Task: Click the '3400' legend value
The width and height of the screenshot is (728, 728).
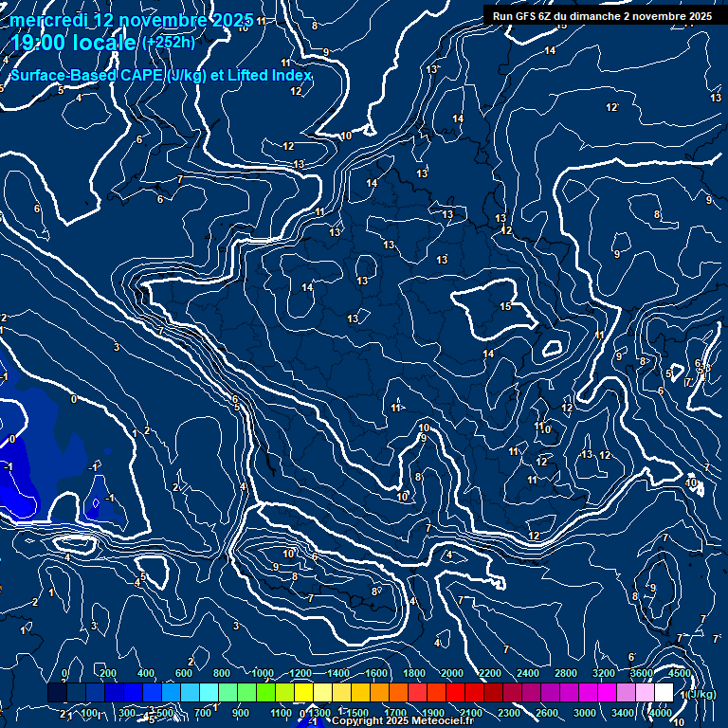Action: (x=623, y=713)
